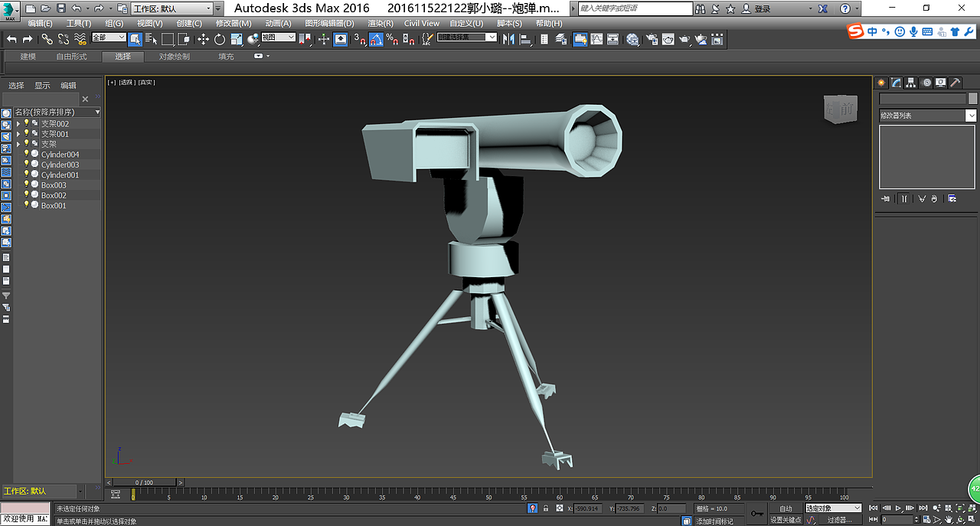Click the ViewCube in the viewport
This screenshot has width=980, height=526.
pos(841,109)
